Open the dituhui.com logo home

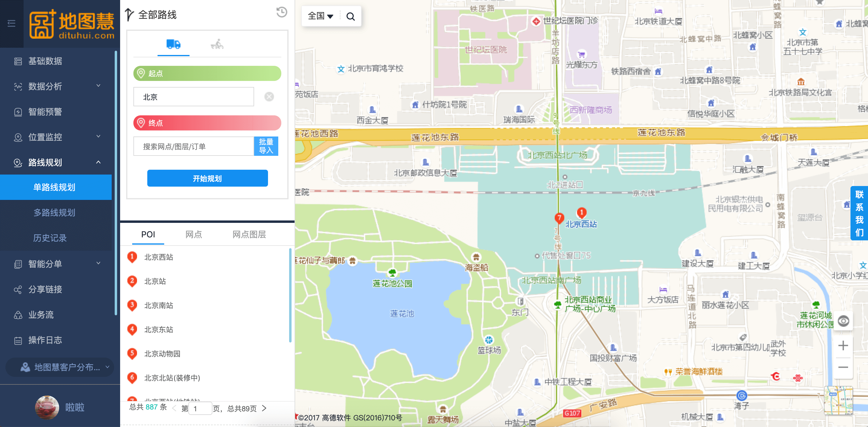click(x=72, y=24)
